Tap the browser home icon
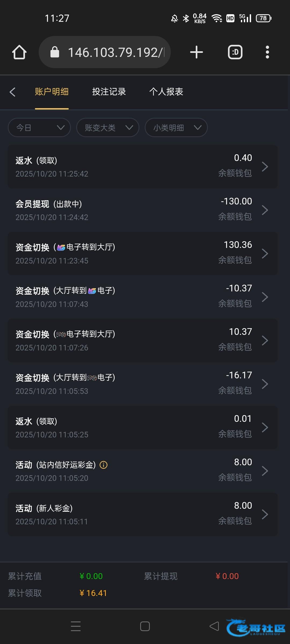Screen dimensions: 290x644 [19, 52]
